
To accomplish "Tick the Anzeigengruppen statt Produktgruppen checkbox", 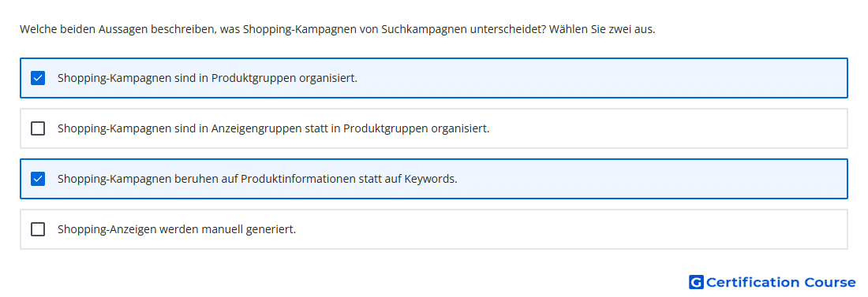I will click(38, 128).
